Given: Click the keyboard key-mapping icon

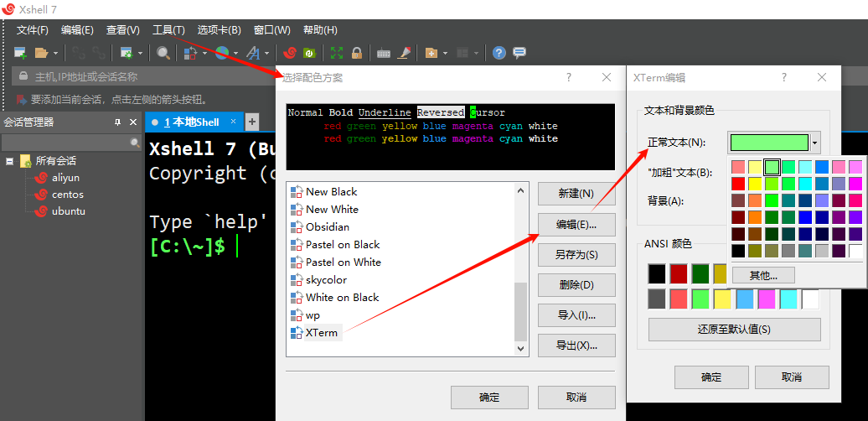Looking at the screenshot, I should coord(384,54).
